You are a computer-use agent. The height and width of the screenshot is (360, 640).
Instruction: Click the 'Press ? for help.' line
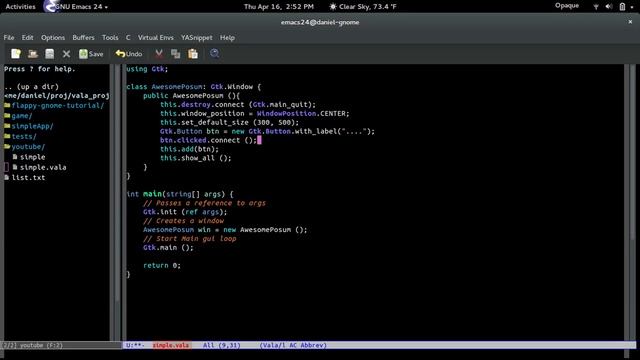(40, 69)
